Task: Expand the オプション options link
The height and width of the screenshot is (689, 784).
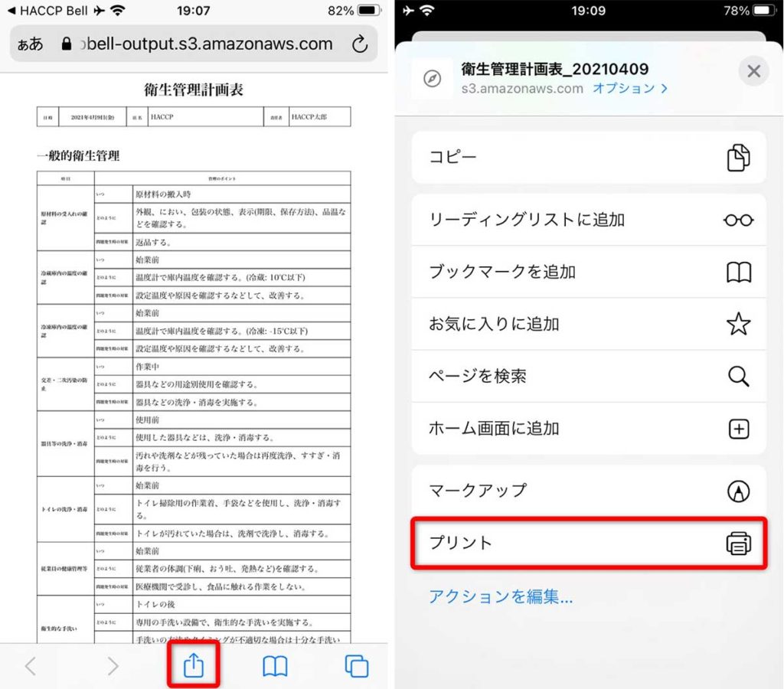Action: [630, 88]
